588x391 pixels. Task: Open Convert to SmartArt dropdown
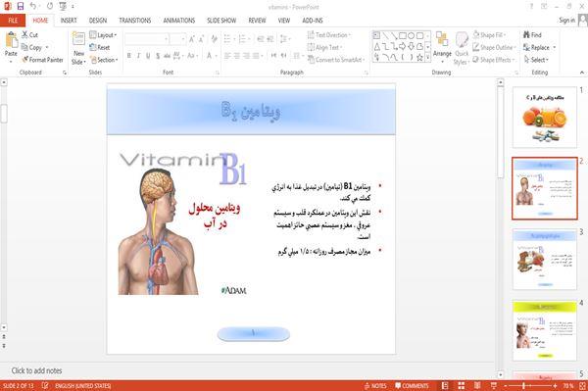point(337,60)
